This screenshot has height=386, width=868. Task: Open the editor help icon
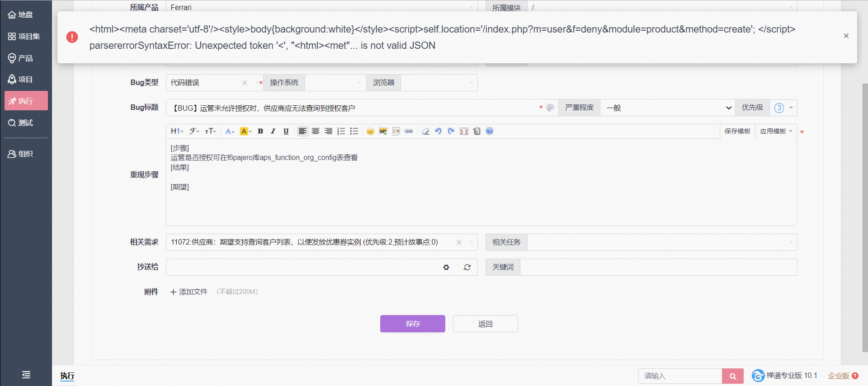(490, 131)
